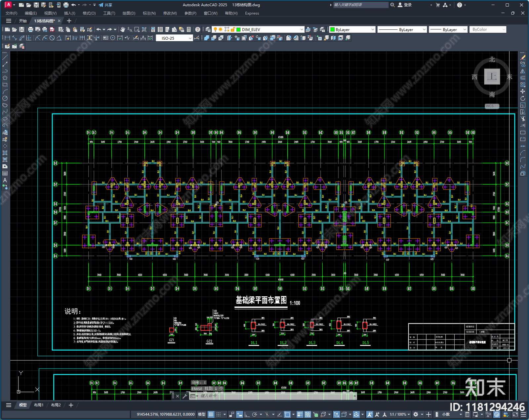The image size is (529, 420).
Task: Toggle the layer on/off lightbulb icon
Action: click(215, 29)
